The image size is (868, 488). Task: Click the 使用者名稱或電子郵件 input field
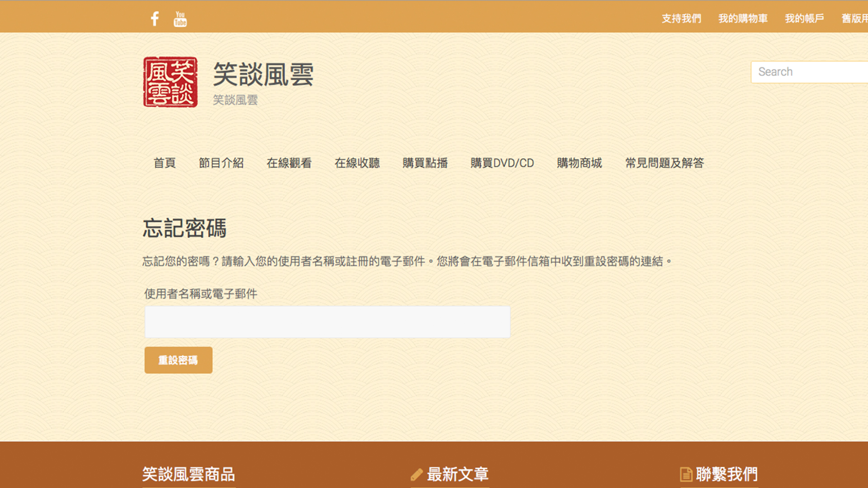point(327,322)
